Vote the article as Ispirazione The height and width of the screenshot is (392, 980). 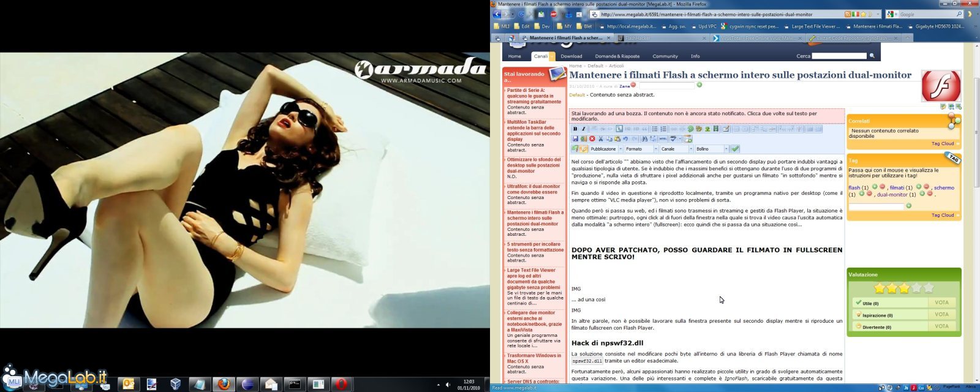point(942,314)
